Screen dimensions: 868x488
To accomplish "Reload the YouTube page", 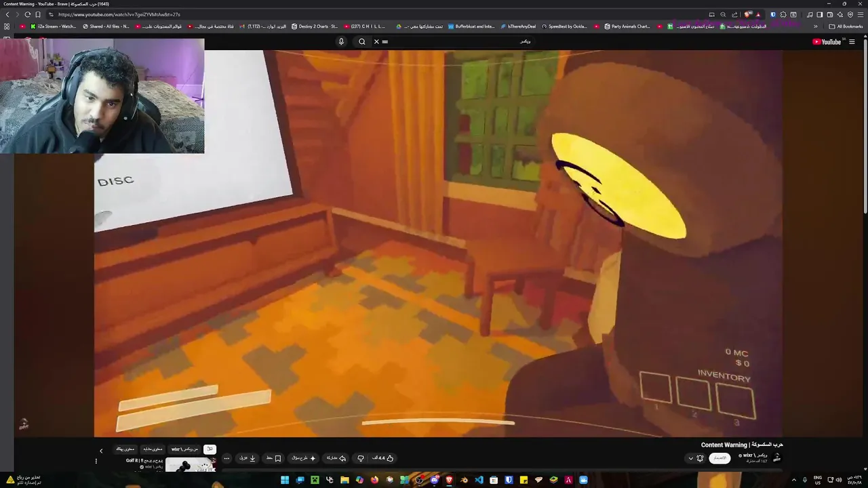I will pos(27,14).
